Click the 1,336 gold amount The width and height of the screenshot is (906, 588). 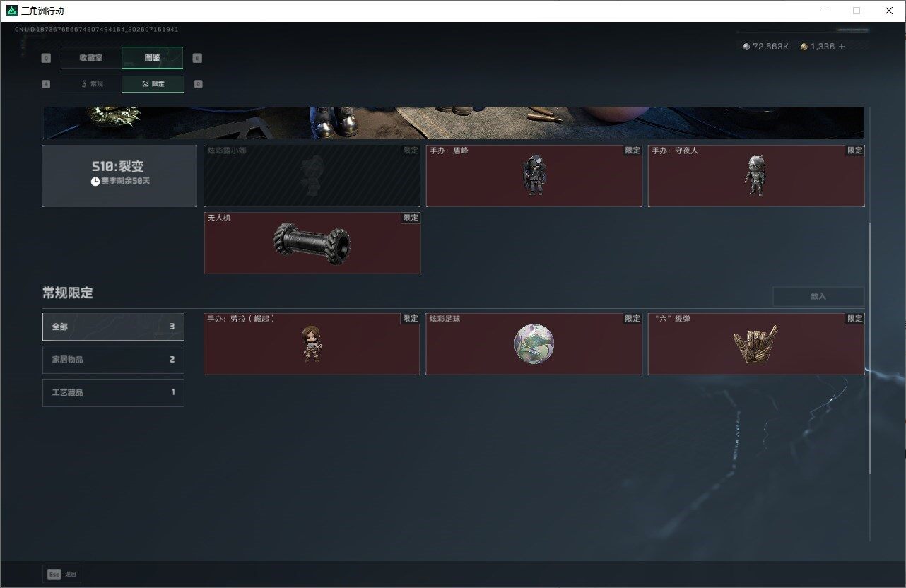(x=823, y=47)
